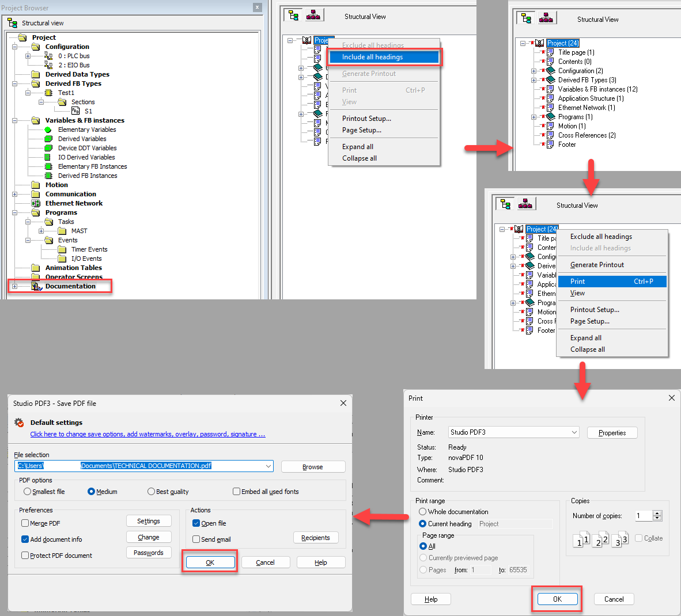Click Derived Variables icon
Image resolution: width=681 pixels, height=616 pixels.
coord(48,139)
